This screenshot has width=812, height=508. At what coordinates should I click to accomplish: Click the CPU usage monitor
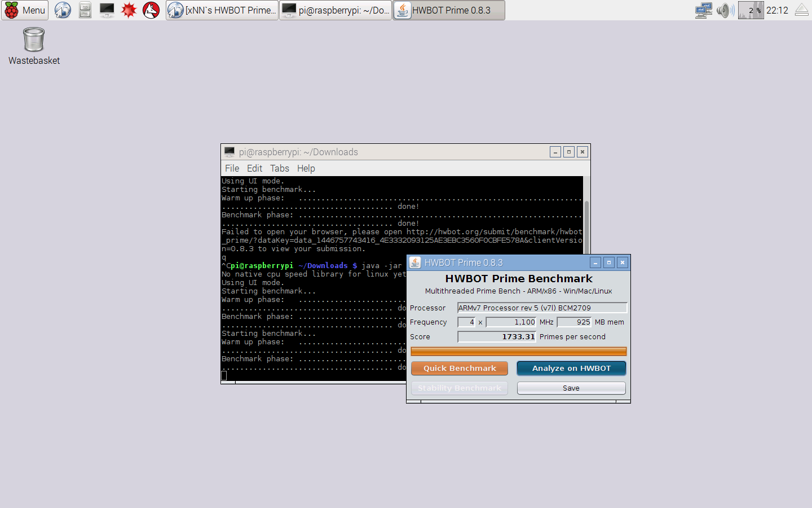pos(751,10)
